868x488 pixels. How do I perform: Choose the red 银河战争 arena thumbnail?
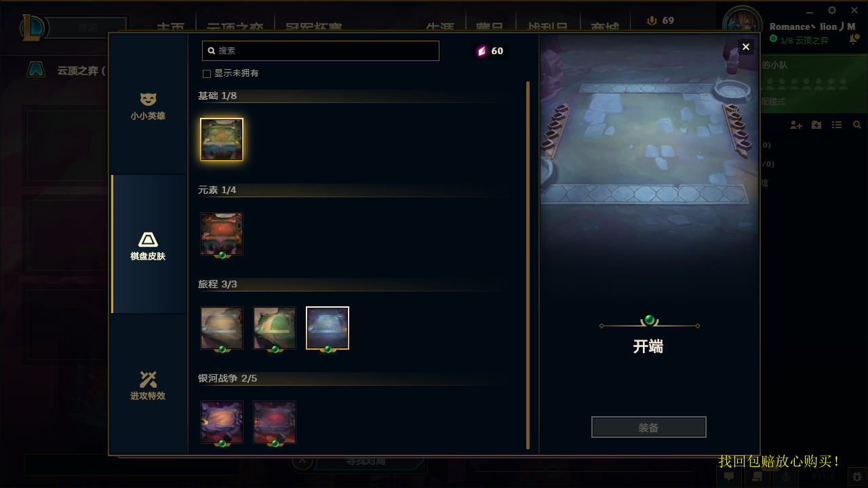point(275,423)
